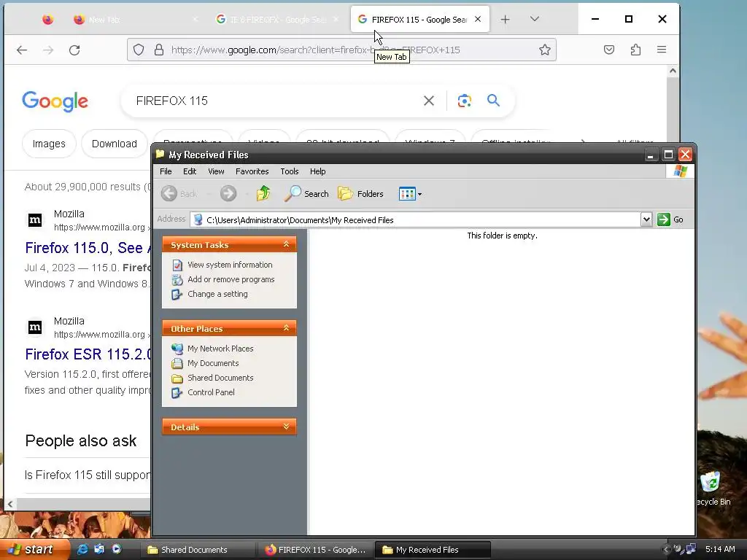Open the new tab plus button
747x560 pixels.
click(x=505, y=20)
